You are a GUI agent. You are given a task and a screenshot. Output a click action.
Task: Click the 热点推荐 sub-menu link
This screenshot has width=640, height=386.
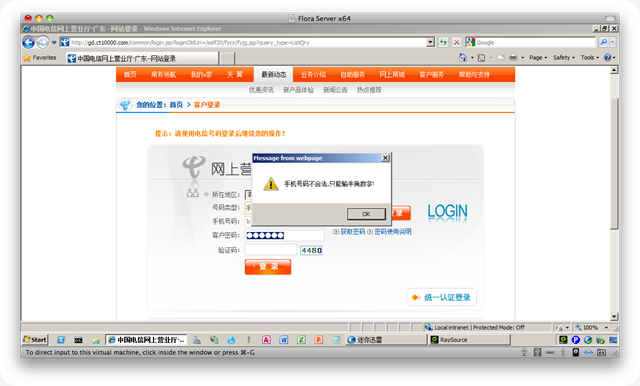point(369,90)
